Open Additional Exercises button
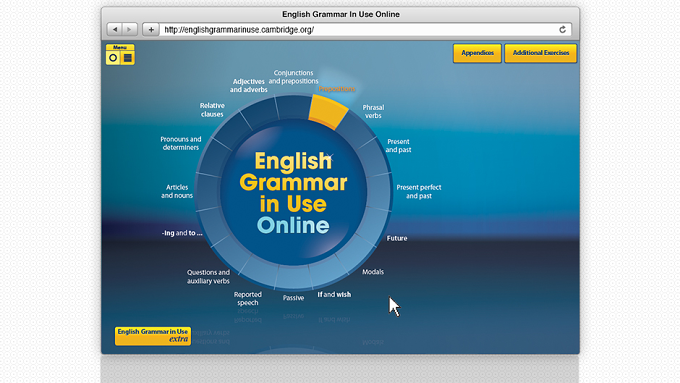 [541, 53]
